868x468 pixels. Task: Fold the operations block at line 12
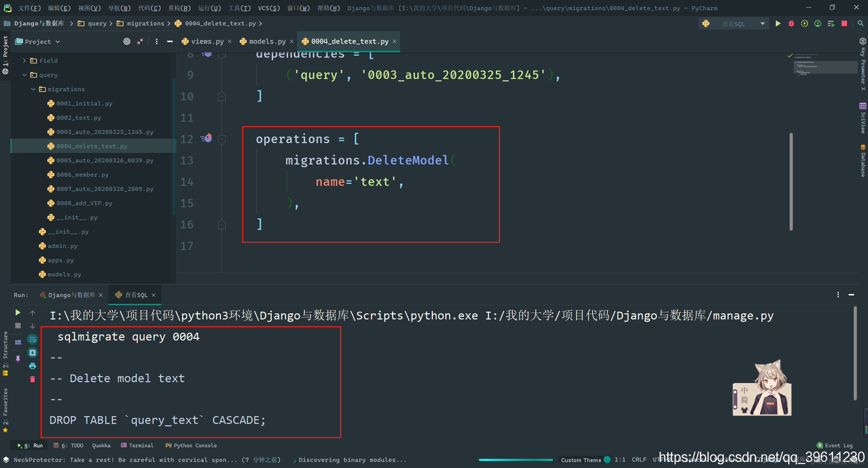click(221, 139)
